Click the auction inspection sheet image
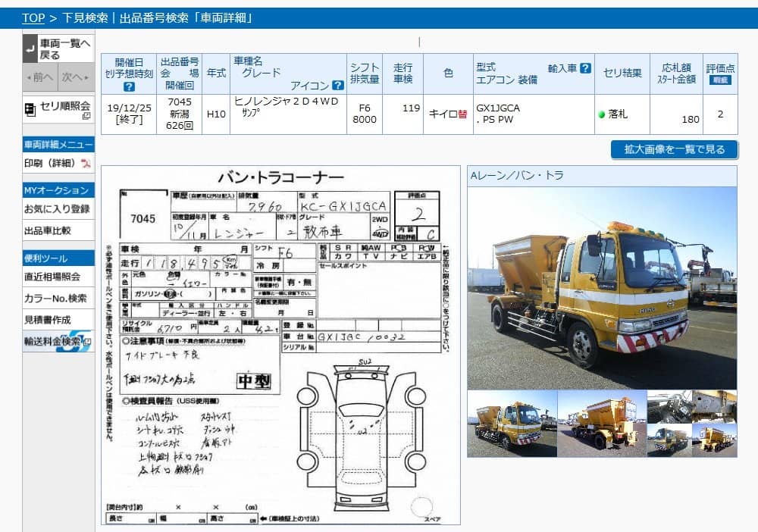758x532 pixels. point(280,346)
